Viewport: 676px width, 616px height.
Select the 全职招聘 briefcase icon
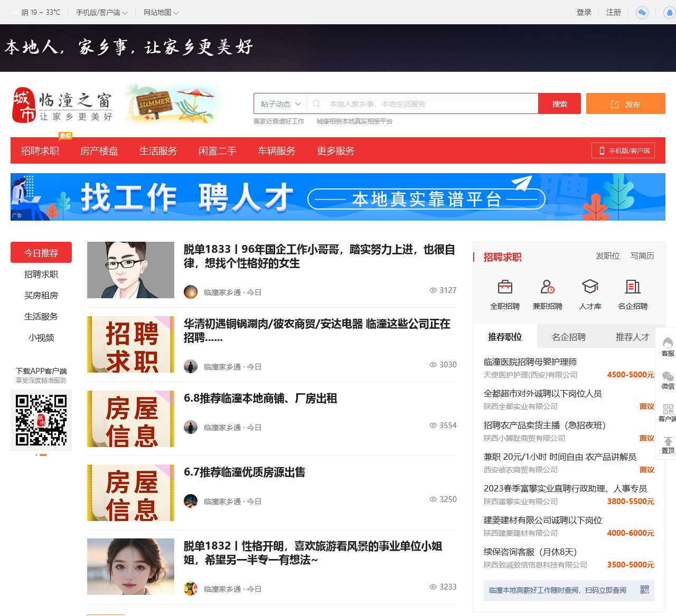(x=505, y=288)
